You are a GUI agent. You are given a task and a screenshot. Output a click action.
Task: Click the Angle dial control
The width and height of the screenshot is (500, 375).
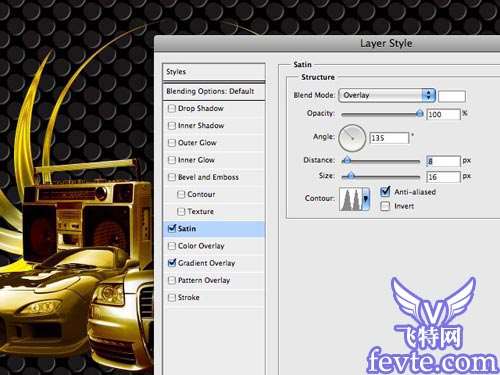[x=352, y=138]
